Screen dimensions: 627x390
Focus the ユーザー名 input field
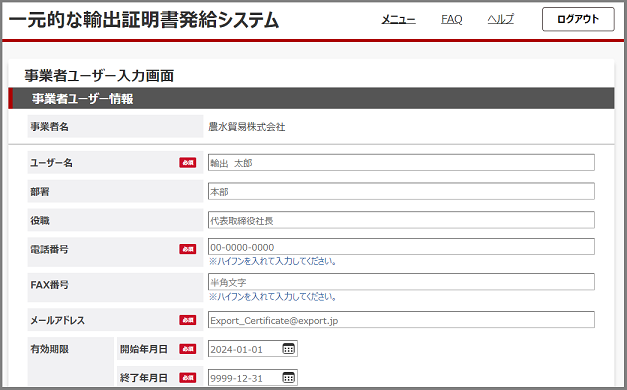point(401,163)
